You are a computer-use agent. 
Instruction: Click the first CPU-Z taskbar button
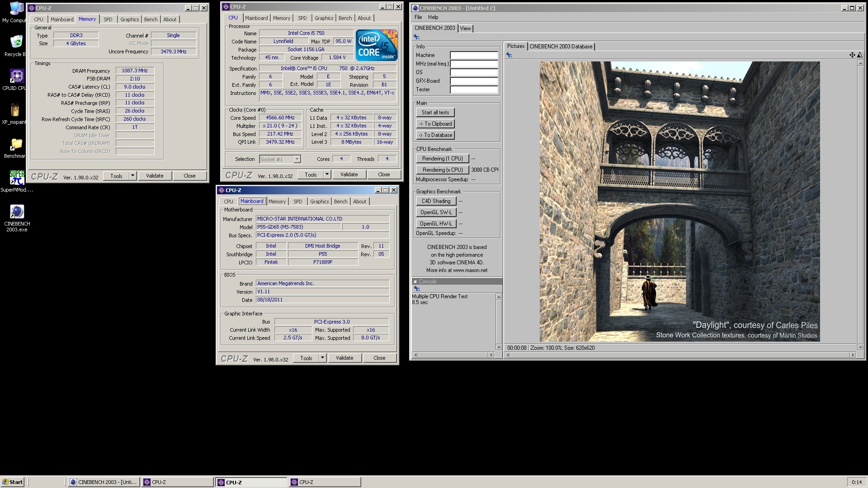[177, 482]
